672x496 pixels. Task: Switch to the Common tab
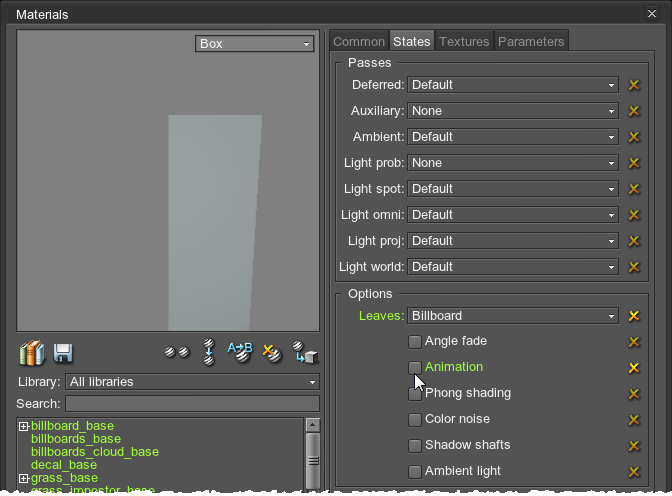tap(358, 41)
